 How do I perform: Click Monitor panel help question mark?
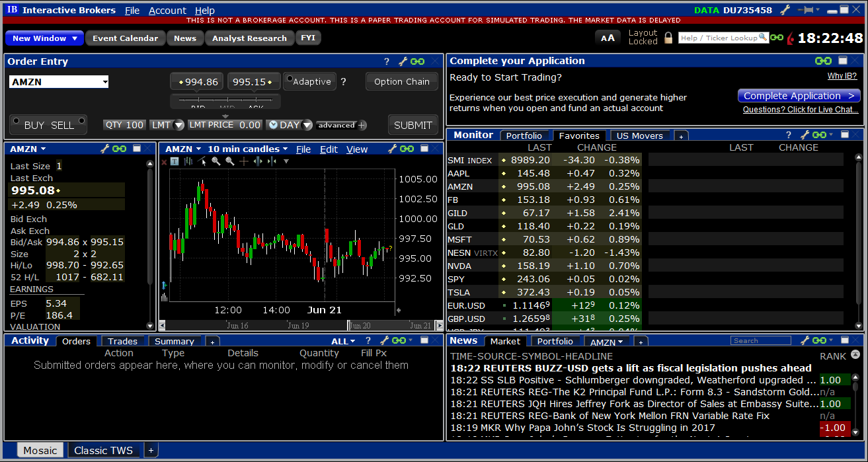point(788,135)
